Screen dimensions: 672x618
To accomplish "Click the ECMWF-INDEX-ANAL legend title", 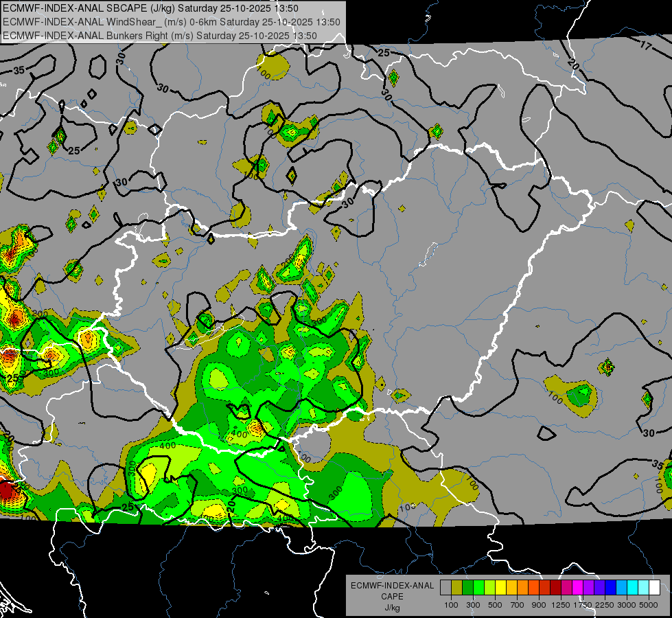I will click(392, 586).
